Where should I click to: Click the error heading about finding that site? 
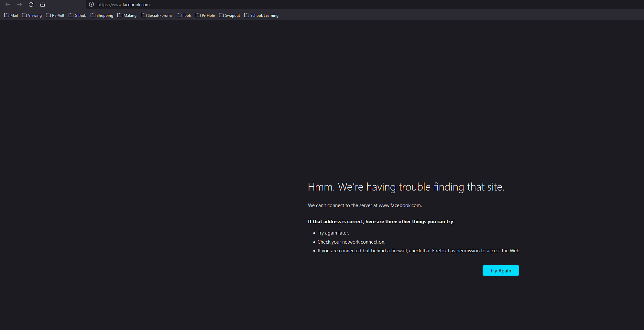tap(406, 187)
